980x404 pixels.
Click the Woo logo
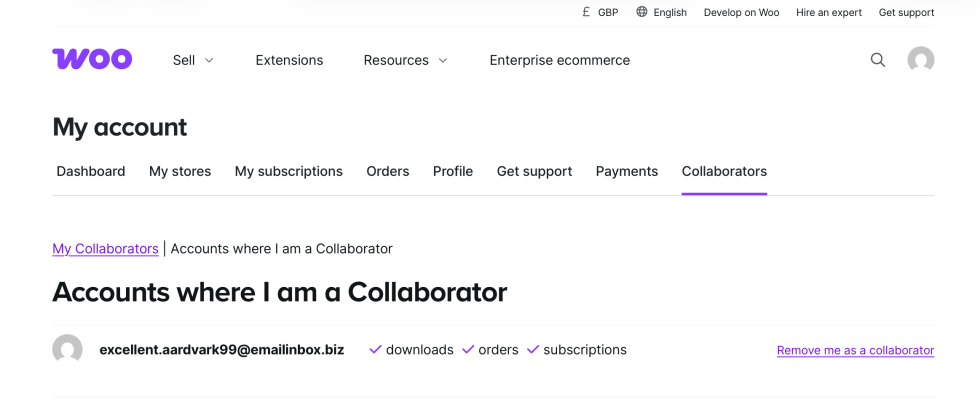tap(92, 60)
